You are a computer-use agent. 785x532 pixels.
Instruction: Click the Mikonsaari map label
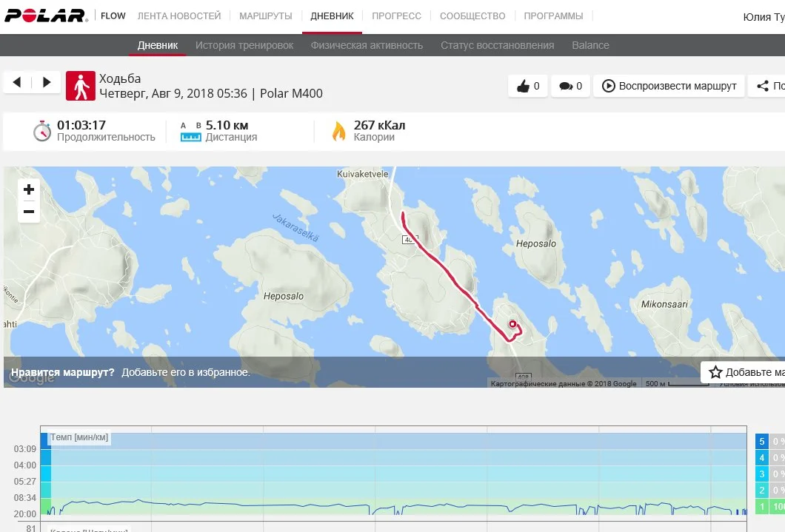tap(664, 304)
